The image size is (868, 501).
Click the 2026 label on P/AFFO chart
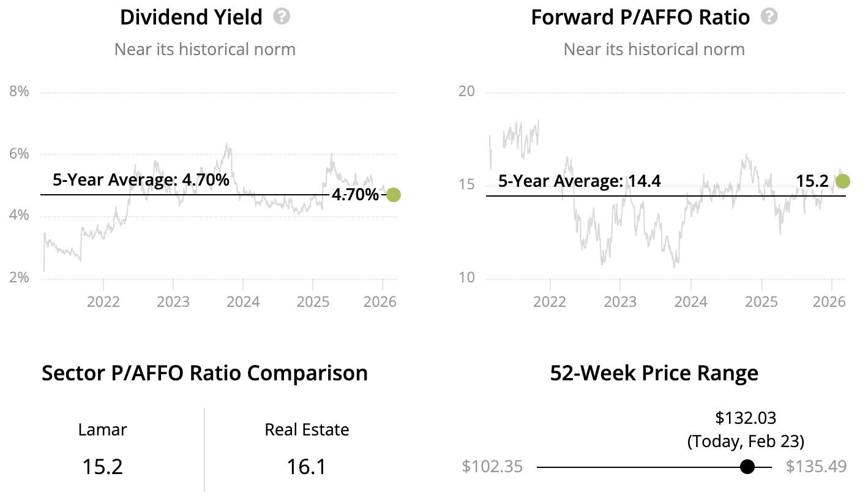pyautogui.click(x=831, y=302)
